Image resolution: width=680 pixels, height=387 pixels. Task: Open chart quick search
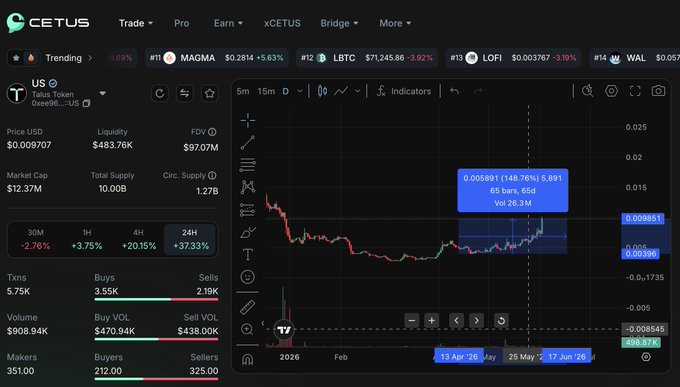click(588, 91)
